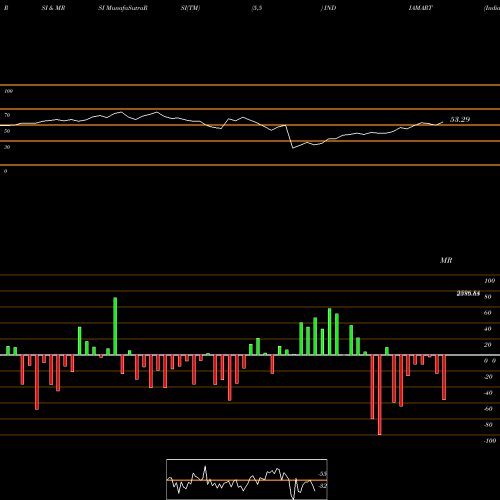Click the MR axis label 60
The height and width of the screenshot is (500, 500).
(x=488, y=313)
